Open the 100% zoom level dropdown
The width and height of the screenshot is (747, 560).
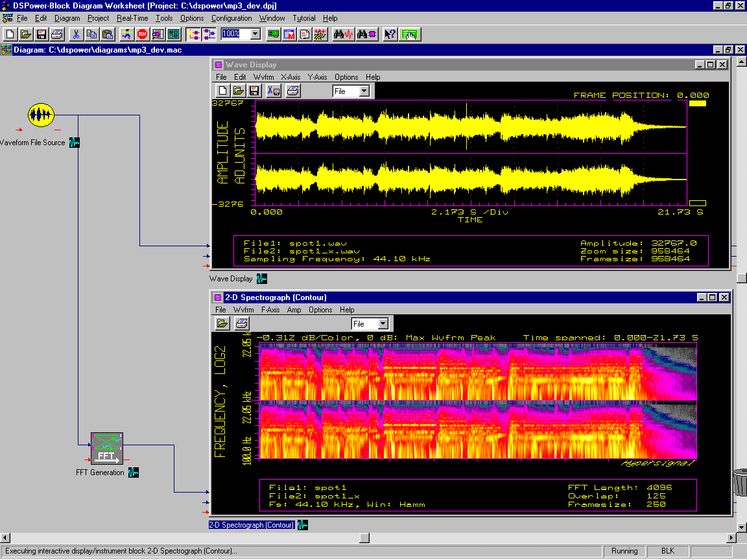pos(255,34)
